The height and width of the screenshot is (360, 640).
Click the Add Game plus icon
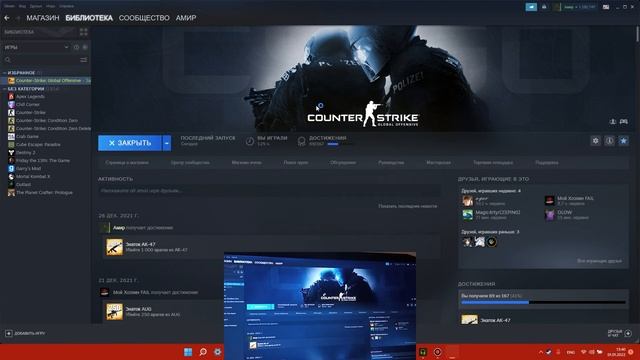click(x=9, y=333)
